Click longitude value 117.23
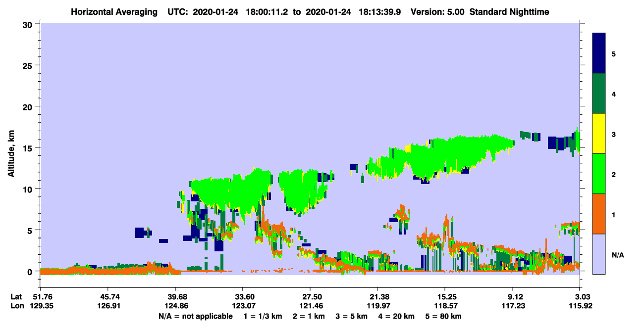 point(512,306)
